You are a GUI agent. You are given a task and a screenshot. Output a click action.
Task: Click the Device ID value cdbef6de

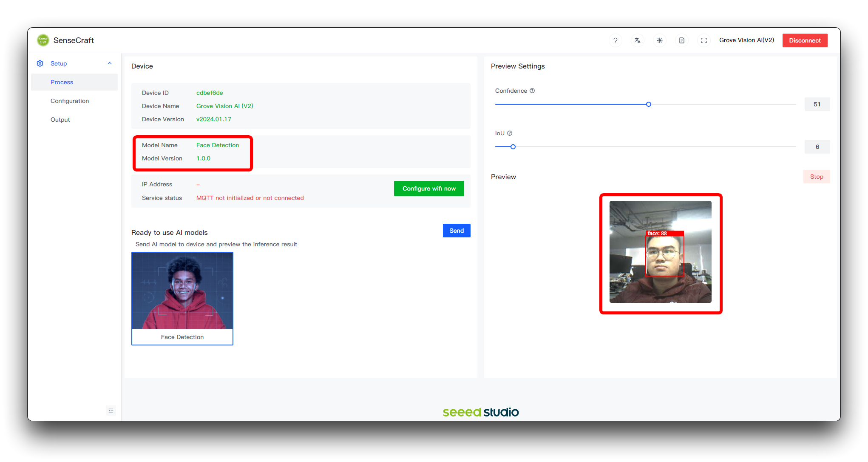click(210, 93)
